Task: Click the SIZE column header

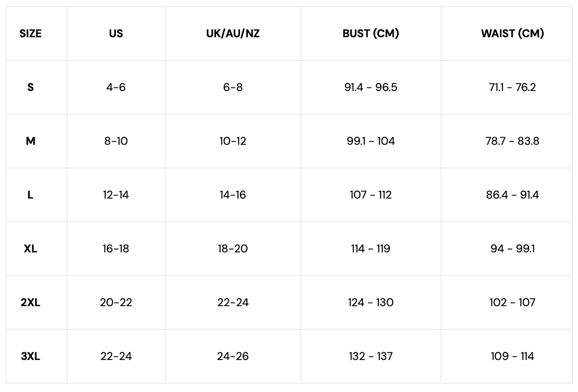Action: pos(30,34)
